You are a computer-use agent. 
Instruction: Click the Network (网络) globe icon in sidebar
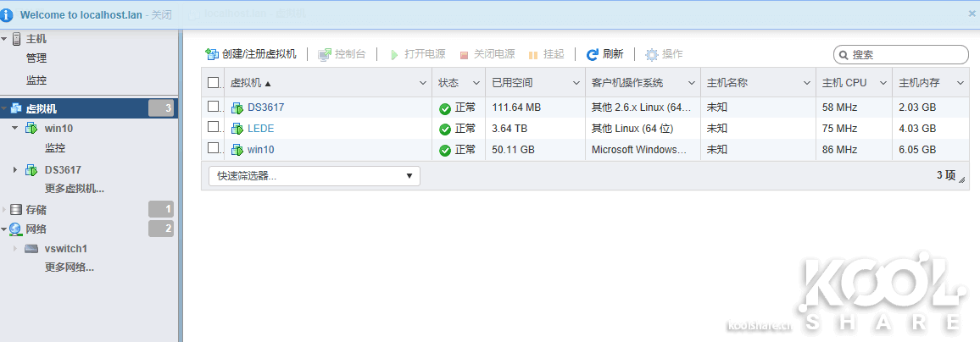(x=16, y=229)
